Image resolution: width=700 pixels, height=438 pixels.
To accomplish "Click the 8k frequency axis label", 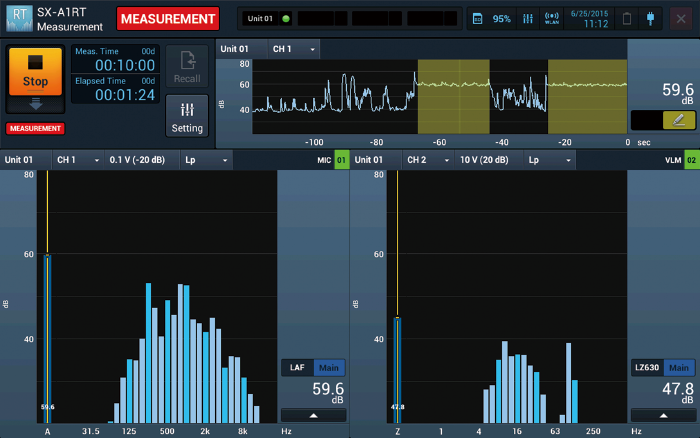I will [x=243, y=431].
